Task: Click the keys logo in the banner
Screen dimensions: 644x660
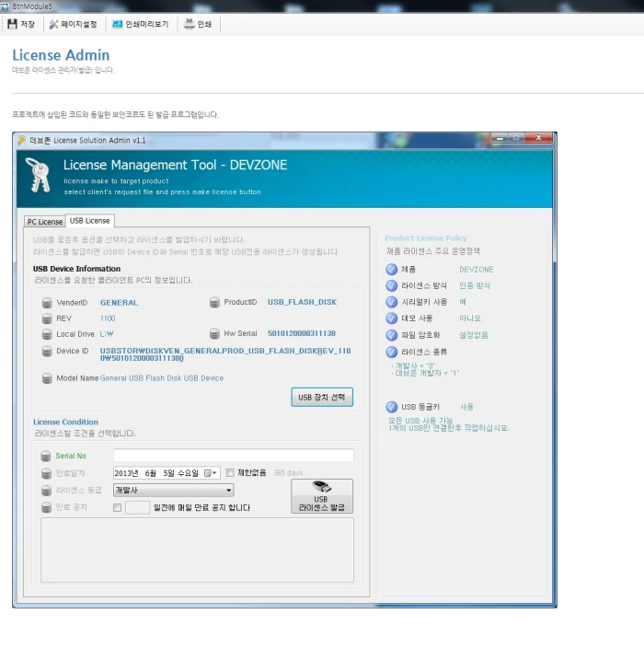Action: pyautogui.click(x=39, y=175)
